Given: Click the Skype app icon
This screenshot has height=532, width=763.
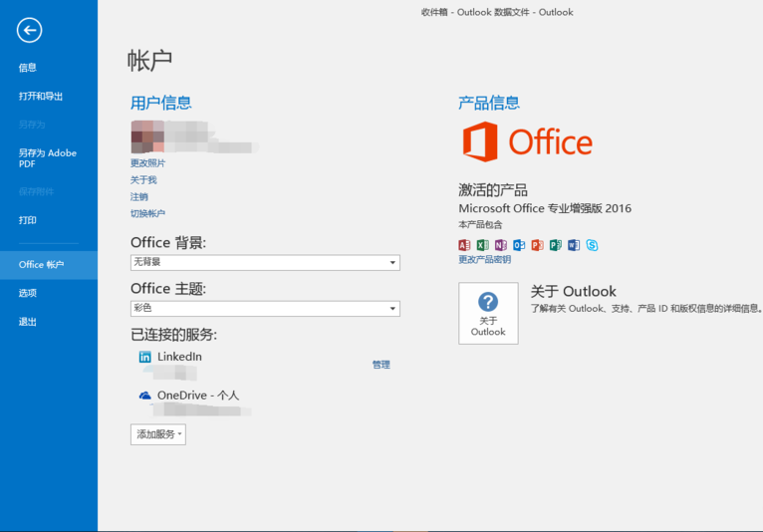Looking at the screenshot, I should (x=592, y=245).
